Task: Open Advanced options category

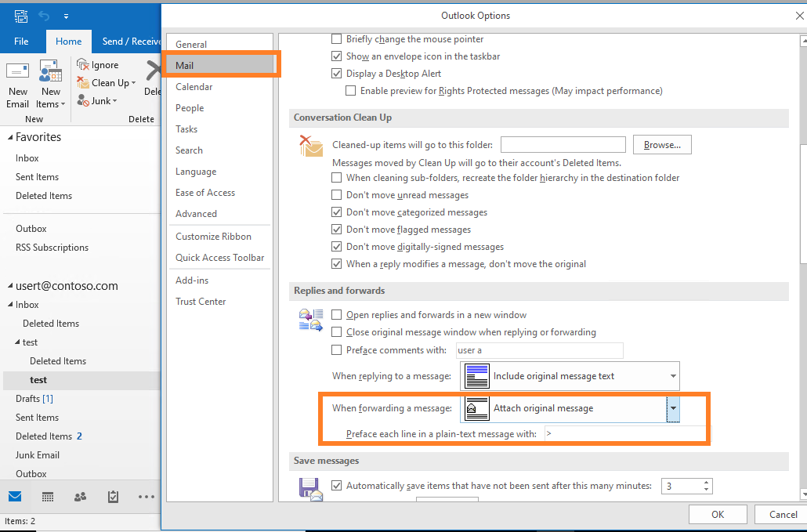Action: point(219,214)
